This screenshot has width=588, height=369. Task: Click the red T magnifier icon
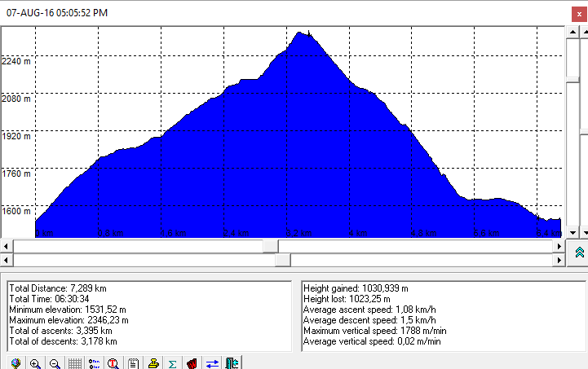point(113,362)
